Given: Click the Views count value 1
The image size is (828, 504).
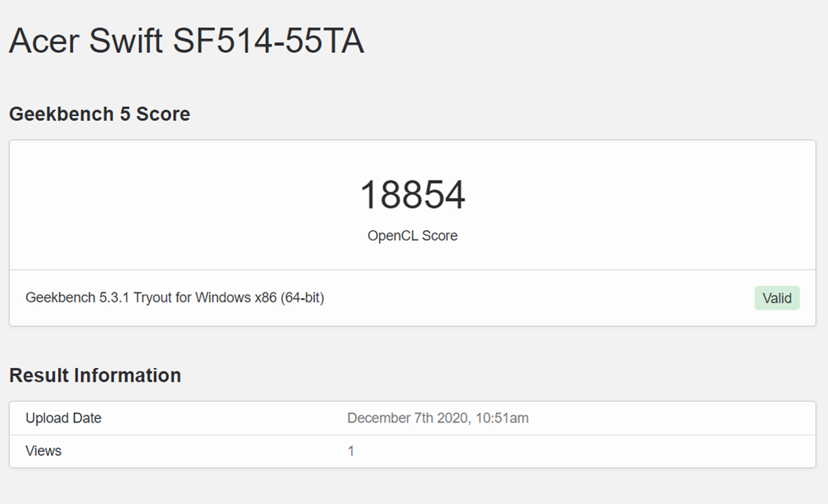Looking at the screenshot, I should coord(351,451).
